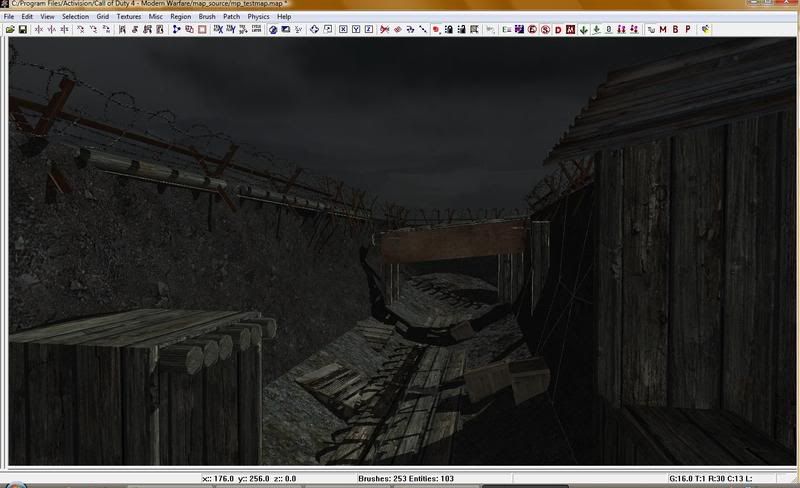
Task: Click the red B toolbar icon
Action: [675, 30]
